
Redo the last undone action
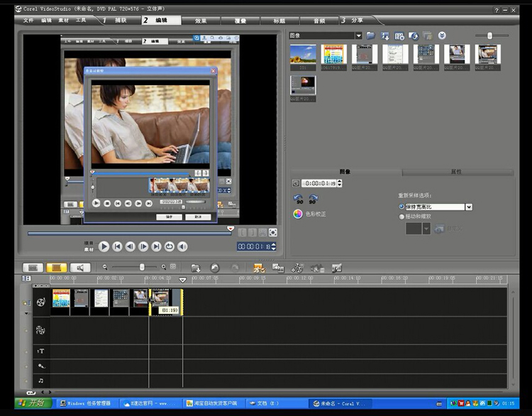[235, 268]
